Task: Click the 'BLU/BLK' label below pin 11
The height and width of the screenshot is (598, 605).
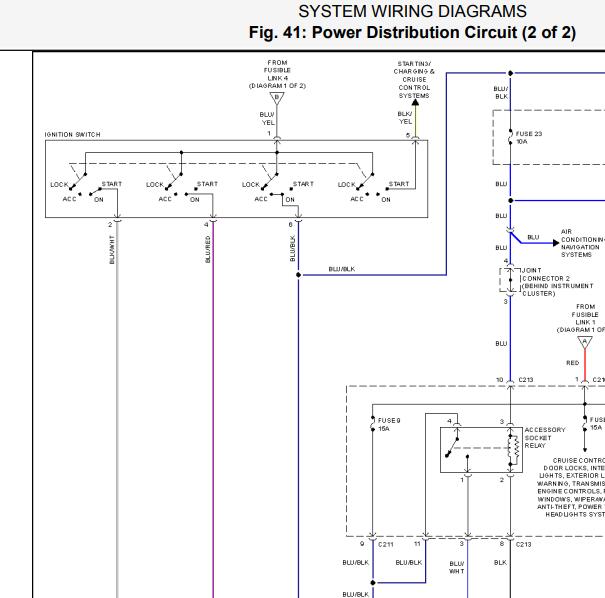Action: click(409, 563)
